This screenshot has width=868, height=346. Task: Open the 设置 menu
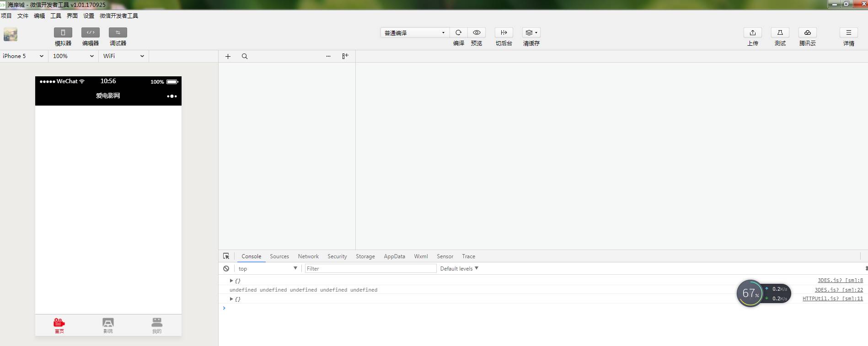[89, 16]
